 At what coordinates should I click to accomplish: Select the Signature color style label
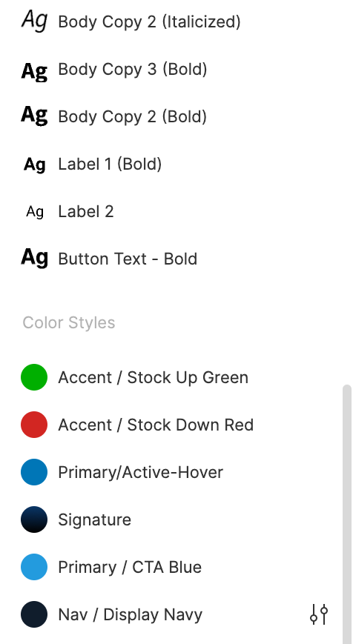(x=94, y=520)
